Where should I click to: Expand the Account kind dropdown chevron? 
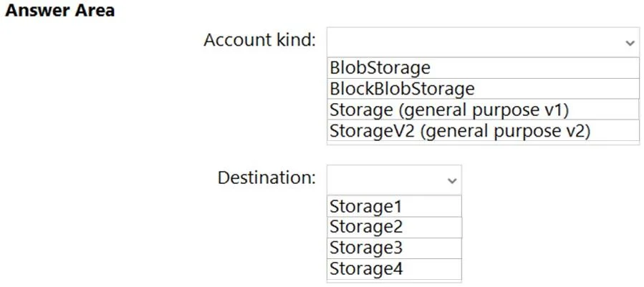coord(630,43)
